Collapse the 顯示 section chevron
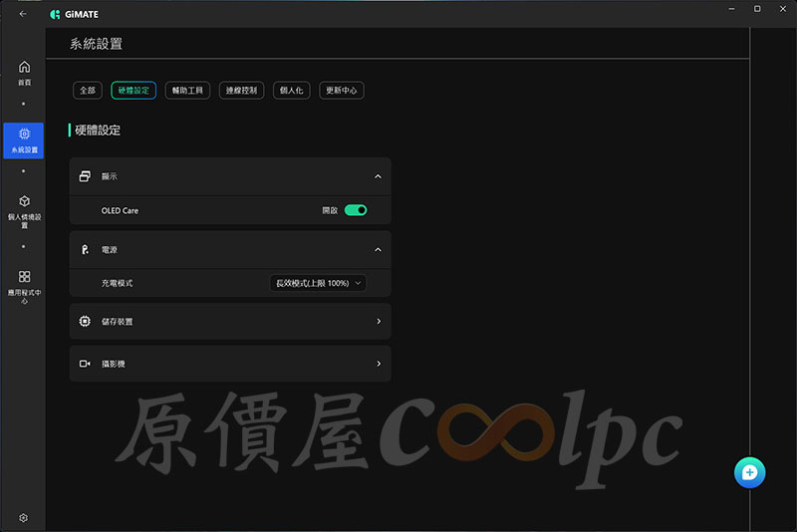This screenshot has width=797, height=532. pos(378,176)
